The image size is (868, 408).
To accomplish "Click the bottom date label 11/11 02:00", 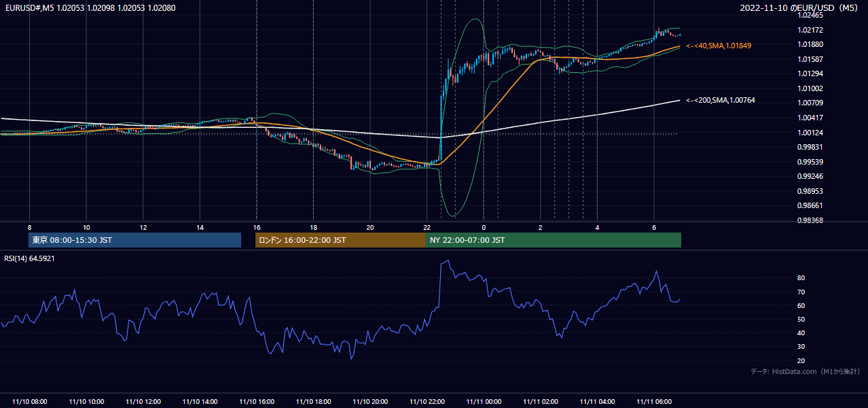I will pyautogui.click(x=540, y=402).
